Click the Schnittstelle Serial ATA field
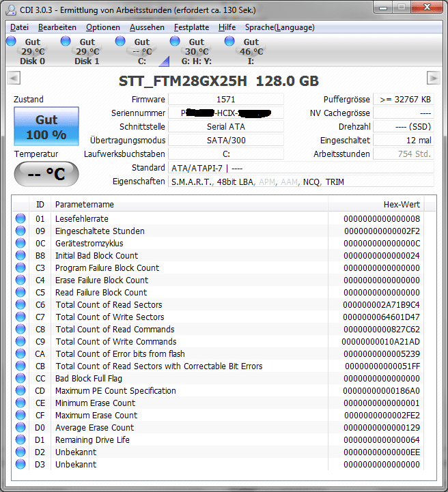 226,127
